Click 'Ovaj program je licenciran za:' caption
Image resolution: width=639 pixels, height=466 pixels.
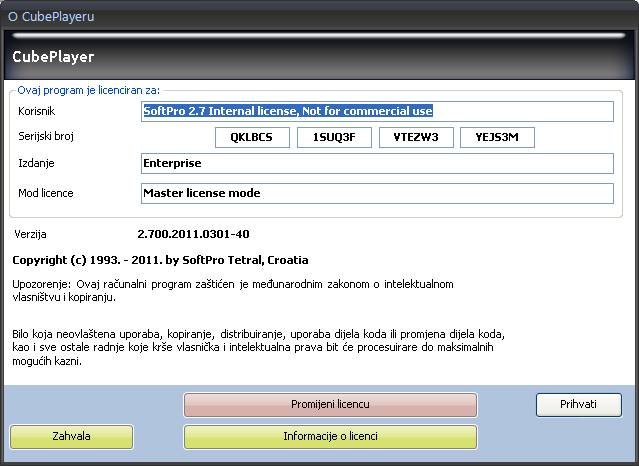88,90
